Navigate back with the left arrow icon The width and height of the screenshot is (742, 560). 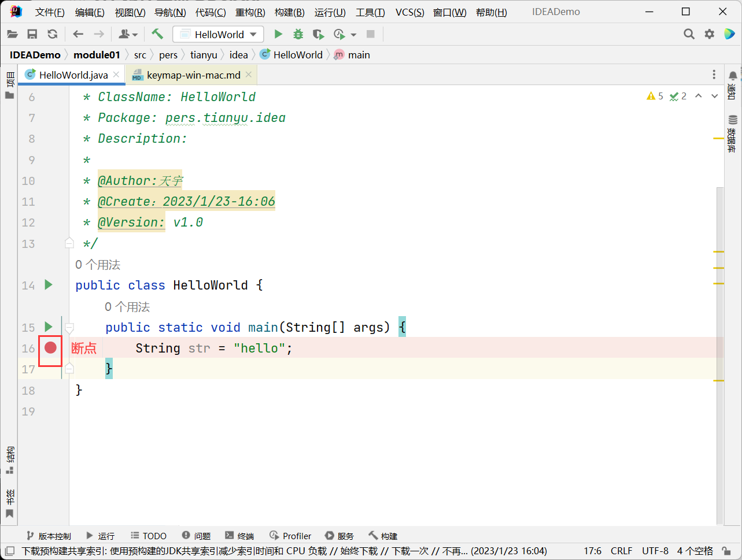click(x=78, y=34)
